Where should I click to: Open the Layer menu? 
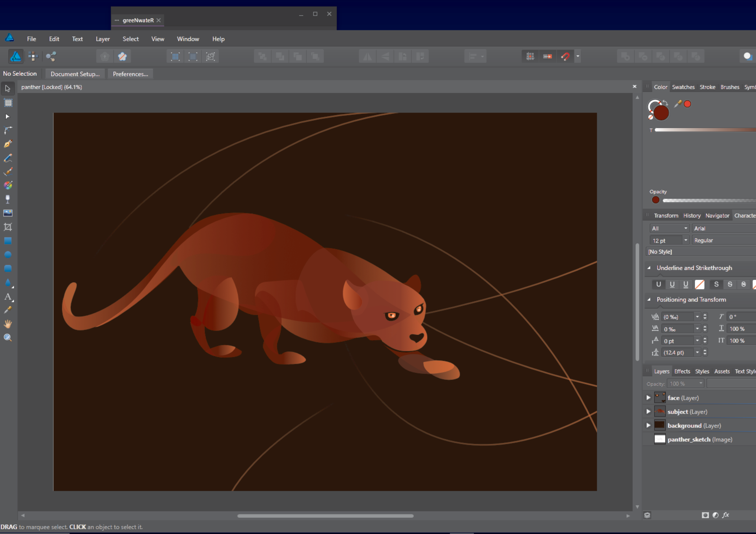103,39
